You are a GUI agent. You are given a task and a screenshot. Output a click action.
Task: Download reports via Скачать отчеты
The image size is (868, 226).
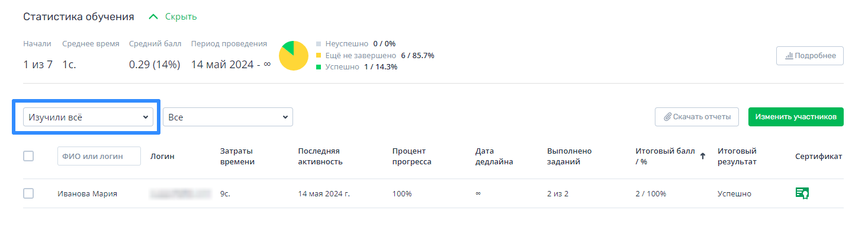click(x=697, y=117)
